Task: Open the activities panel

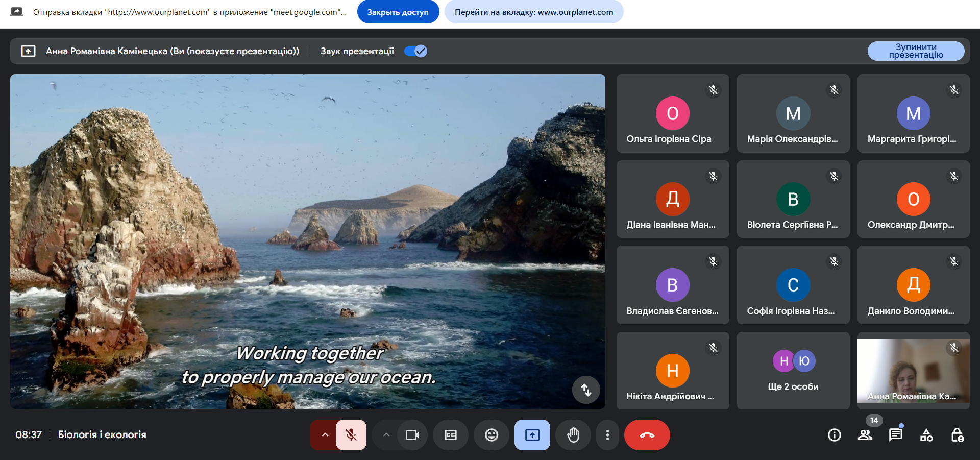Action: (926, 435)
